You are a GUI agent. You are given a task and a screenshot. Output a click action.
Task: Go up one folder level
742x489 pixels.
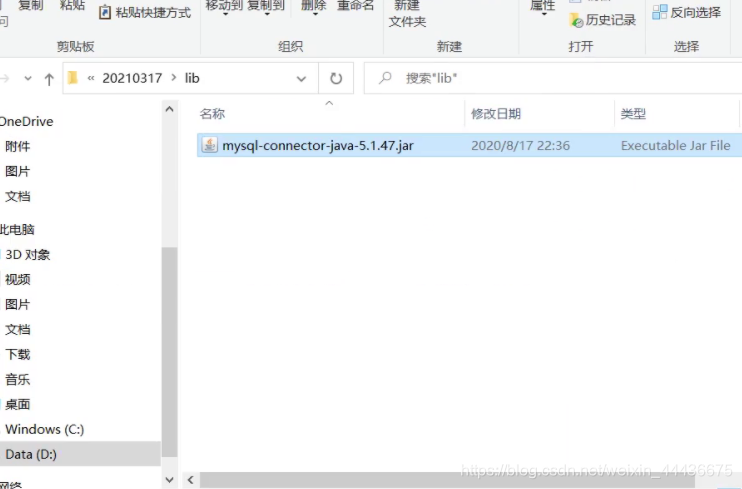tap(49, 79)
